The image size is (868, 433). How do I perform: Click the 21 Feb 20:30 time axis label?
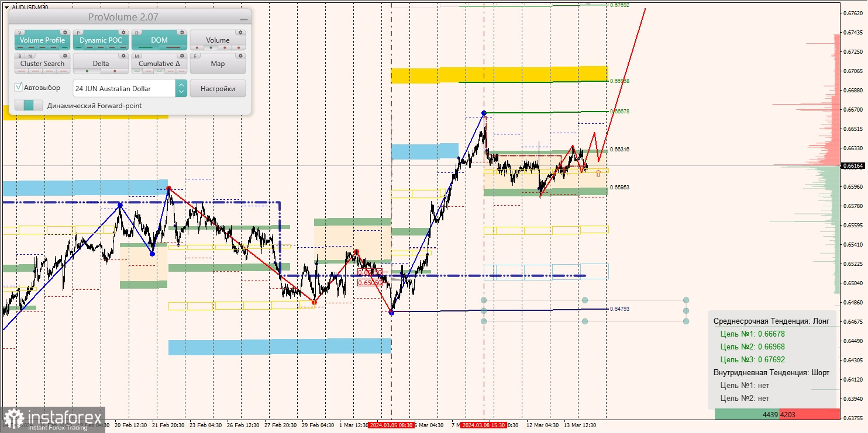coord(169,425)
